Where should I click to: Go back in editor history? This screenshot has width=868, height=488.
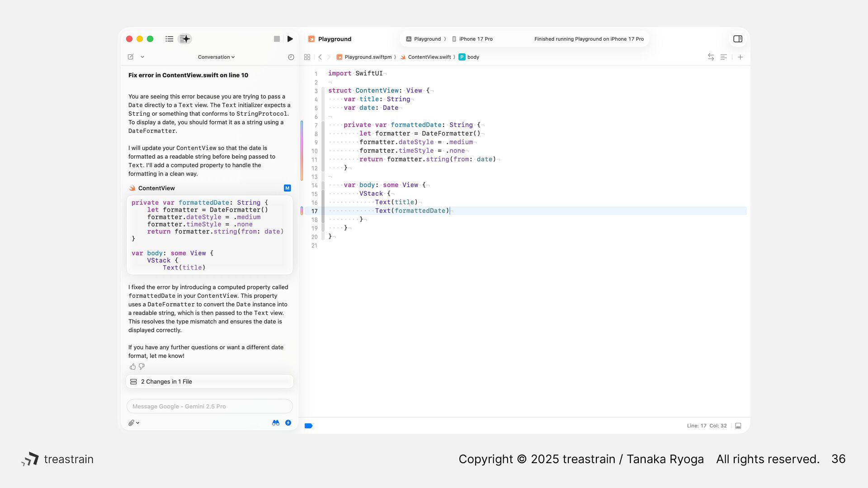coord(320,57)
